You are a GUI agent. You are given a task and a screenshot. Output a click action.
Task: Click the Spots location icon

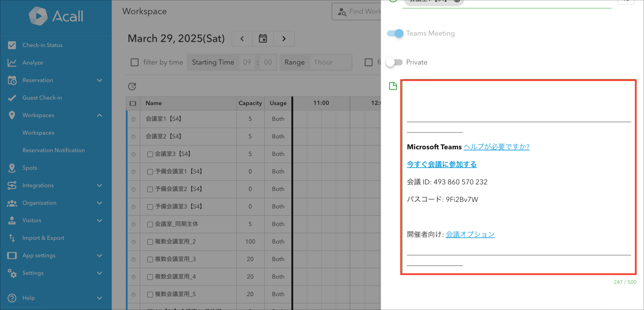[12, 168]
